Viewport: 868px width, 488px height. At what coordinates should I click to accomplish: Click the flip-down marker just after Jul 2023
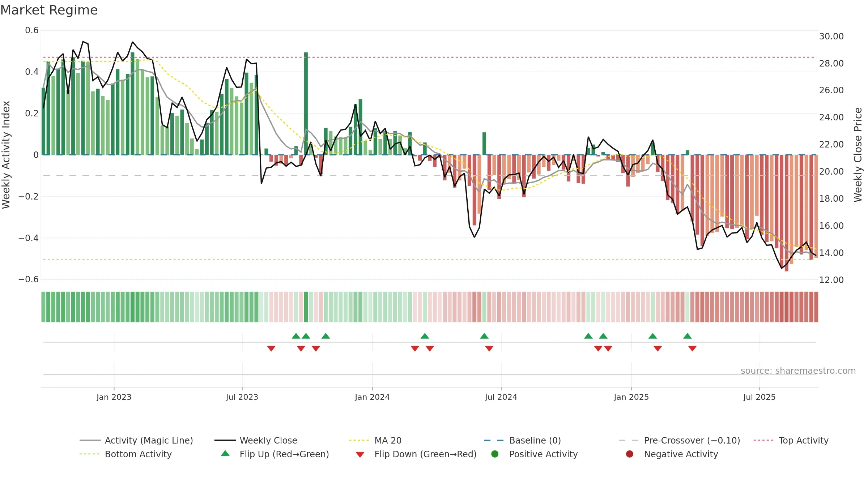point(271,348)
